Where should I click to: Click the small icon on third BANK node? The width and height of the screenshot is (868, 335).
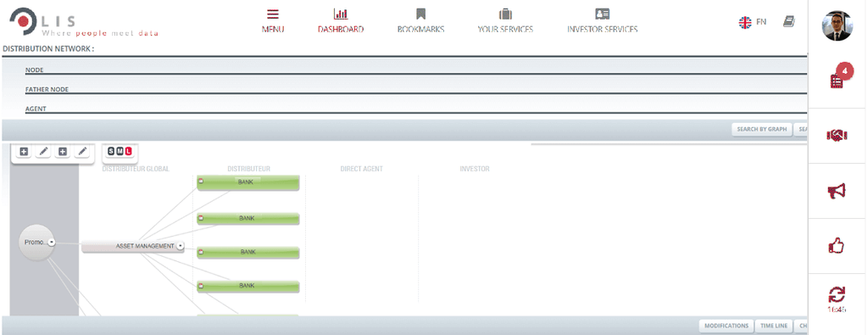(x=201, y=252)
